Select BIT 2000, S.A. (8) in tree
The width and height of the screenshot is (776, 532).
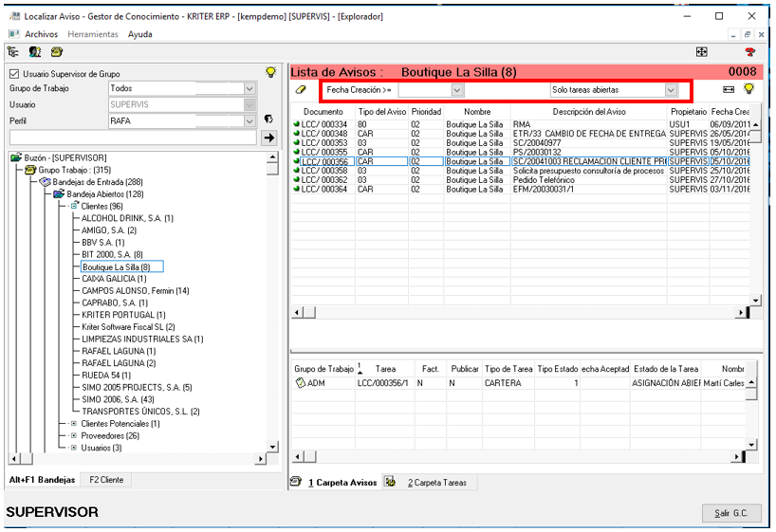point(112,254)
